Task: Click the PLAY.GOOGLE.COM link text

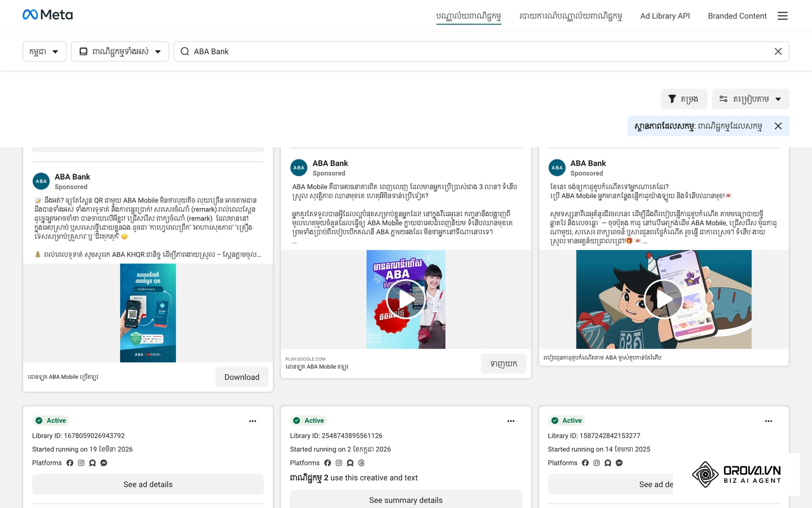Action: [x=305, y=359]
